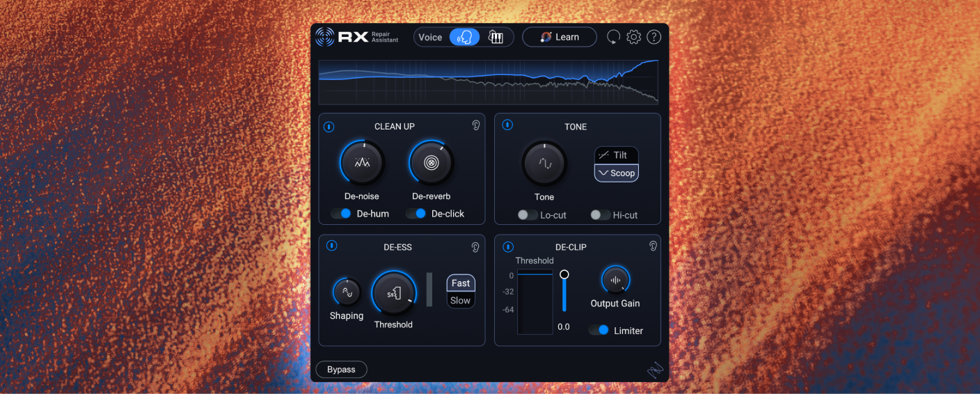
Task: Click the Tone knob
Action: 544,164
